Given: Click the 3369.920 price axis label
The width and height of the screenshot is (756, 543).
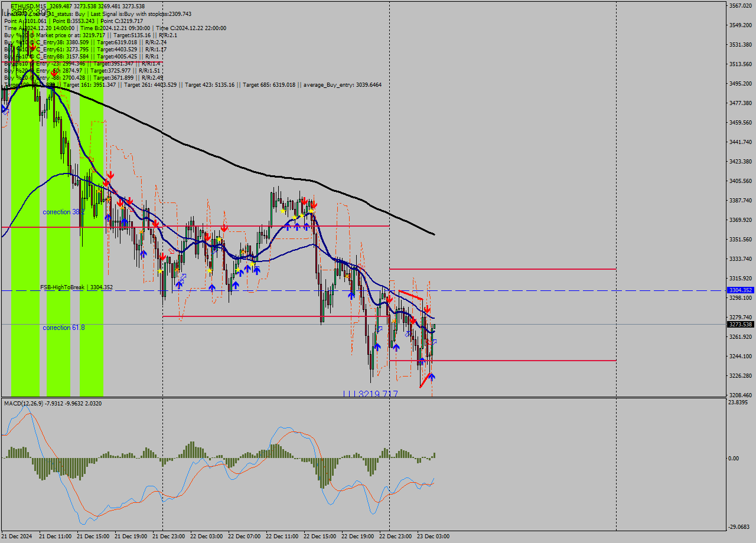Looking at the screenshot, I should tap(740, 220).
